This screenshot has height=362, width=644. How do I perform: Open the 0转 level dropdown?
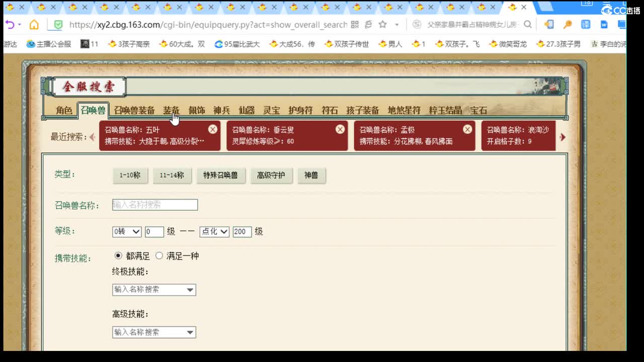tap(127, 232)
